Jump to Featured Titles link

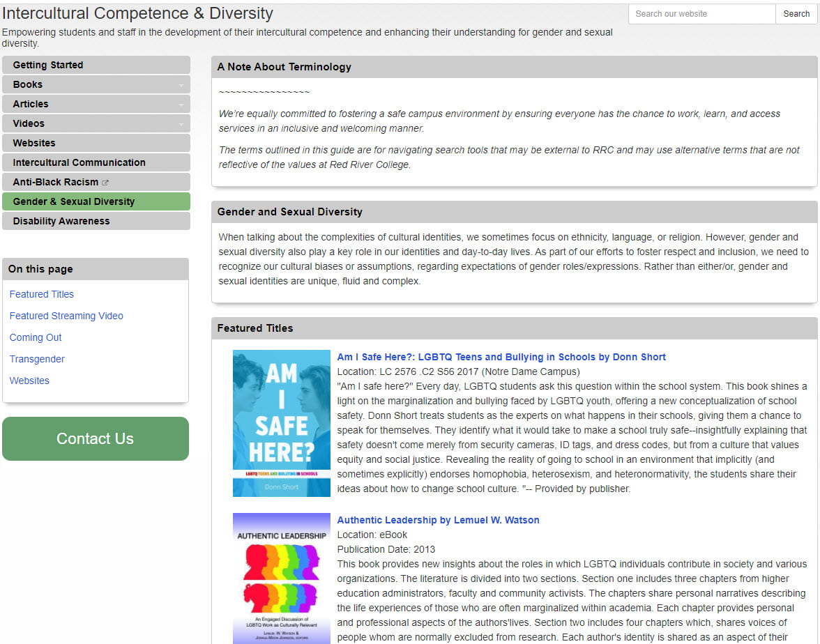(x=42, y=294)
